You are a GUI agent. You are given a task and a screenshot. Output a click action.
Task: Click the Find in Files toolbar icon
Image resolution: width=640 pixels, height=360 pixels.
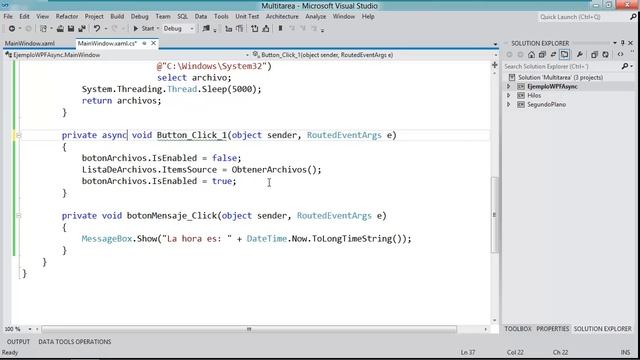coord(206,29)
